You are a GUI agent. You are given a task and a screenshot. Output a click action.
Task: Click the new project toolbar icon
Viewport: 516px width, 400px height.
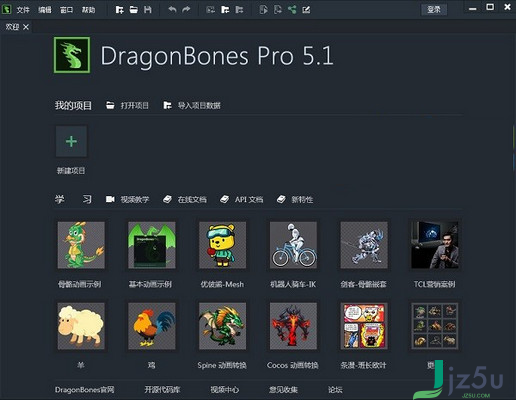(119, 10)
